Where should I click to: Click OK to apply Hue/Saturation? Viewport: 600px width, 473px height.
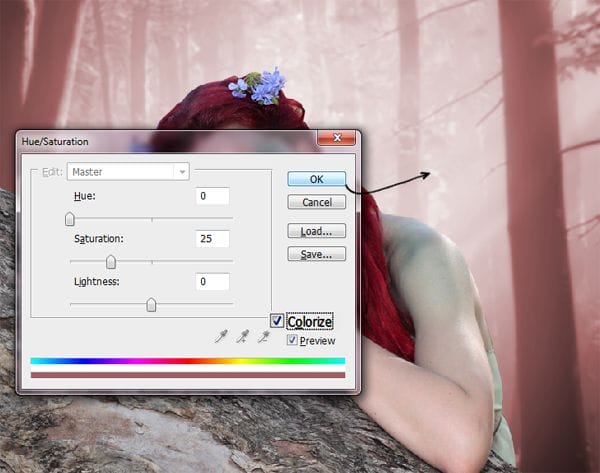(x=316, y=179)
